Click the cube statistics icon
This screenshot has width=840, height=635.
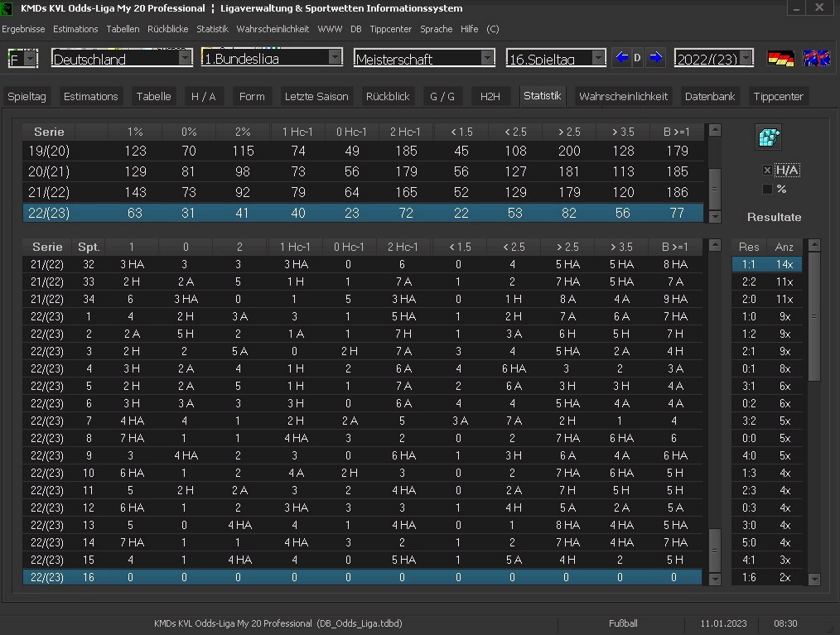[x=770, y=137]
